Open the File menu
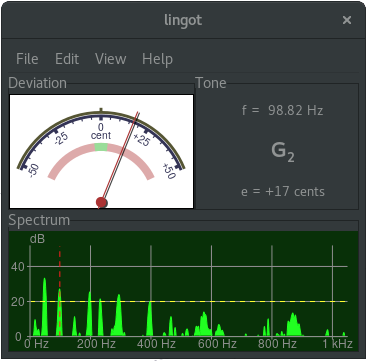The image size is (368, 361). point(27,59)
